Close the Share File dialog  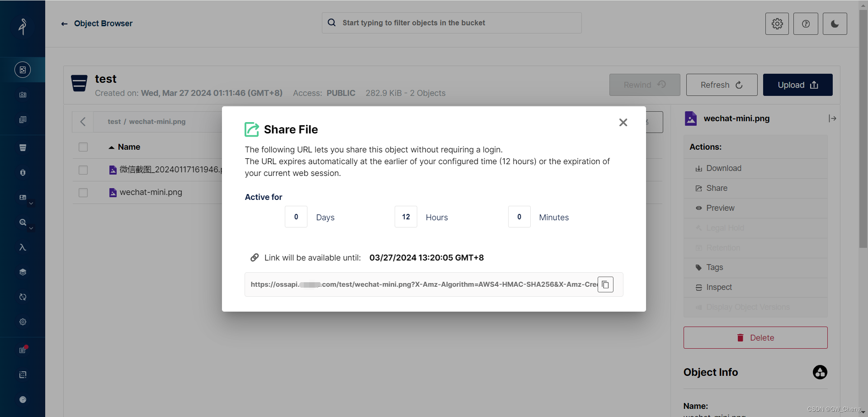click(623, 123)
